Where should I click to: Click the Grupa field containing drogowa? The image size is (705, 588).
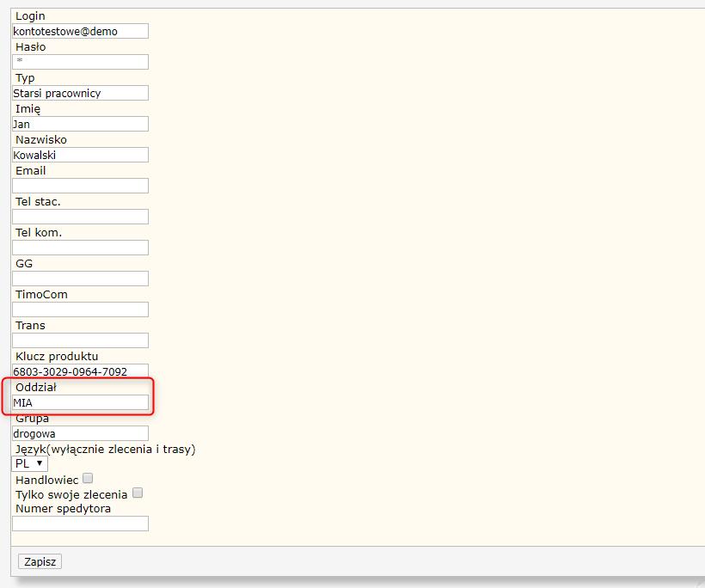tap(80, 433)
